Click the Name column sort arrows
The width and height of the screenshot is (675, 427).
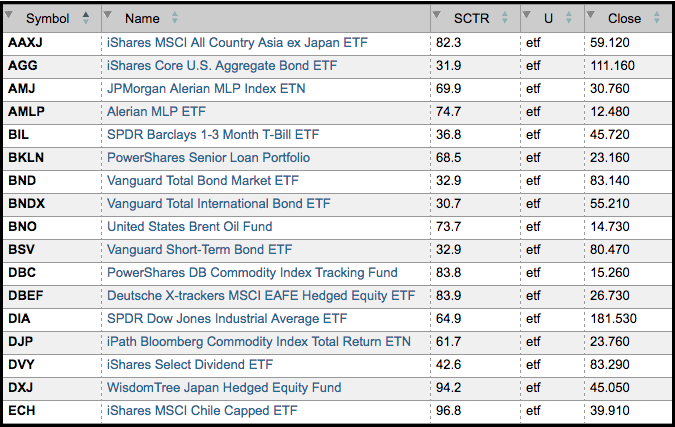(x=175, y=18)
